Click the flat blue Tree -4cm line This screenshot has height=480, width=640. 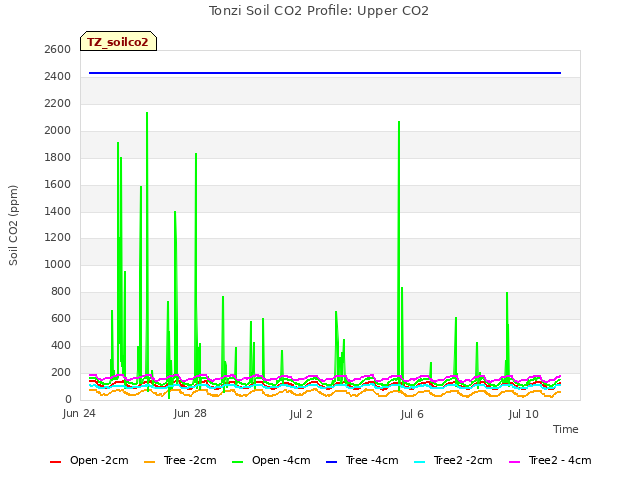pyautogui.click(x=325, y=73)
